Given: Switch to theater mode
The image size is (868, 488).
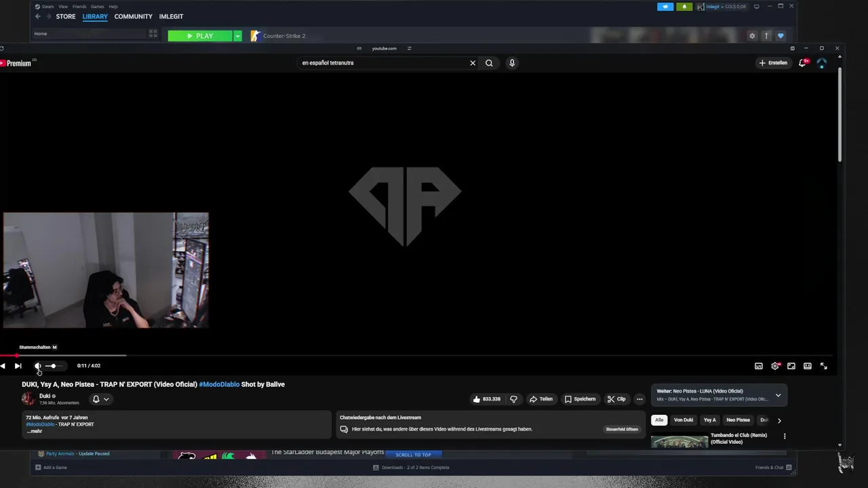Looking at the screenshot, I should coord(808,366).
